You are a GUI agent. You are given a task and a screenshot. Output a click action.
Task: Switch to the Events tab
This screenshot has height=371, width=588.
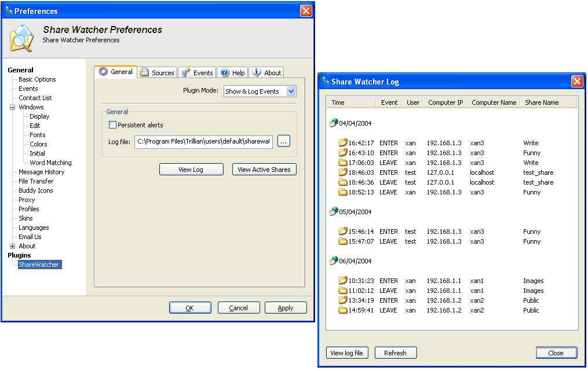pyautogui.click(x=197, y=72)
